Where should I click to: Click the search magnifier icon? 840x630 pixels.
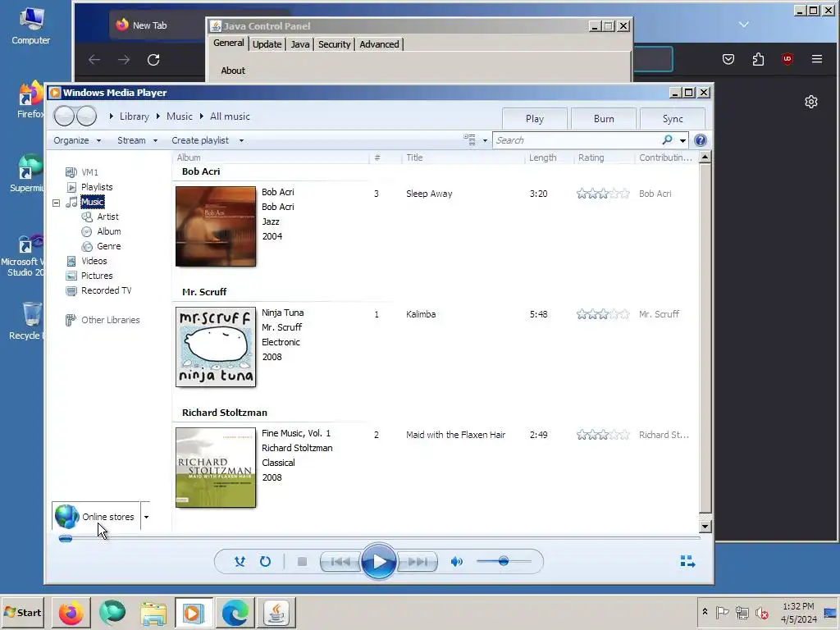668,139
